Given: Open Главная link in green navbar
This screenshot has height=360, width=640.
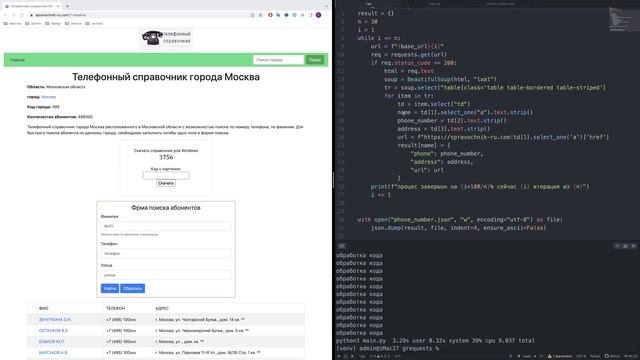Looking at the screenshot, I should point(17,60).
